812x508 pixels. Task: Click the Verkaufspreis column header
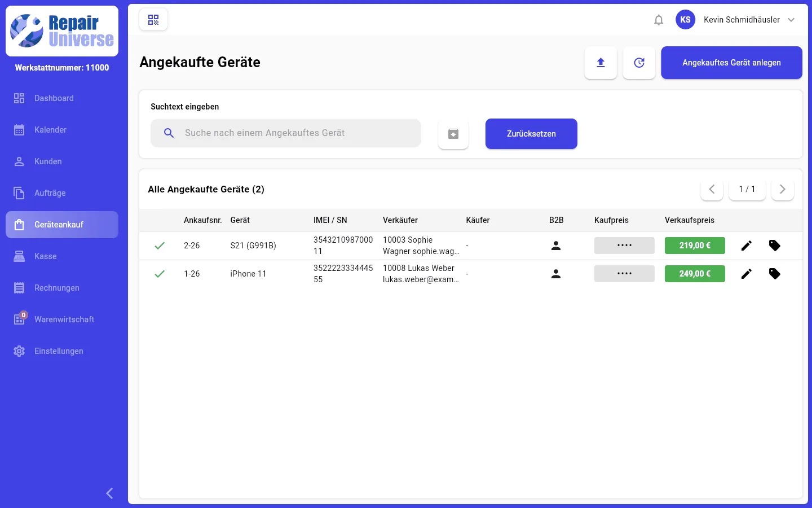coord(690,220)
